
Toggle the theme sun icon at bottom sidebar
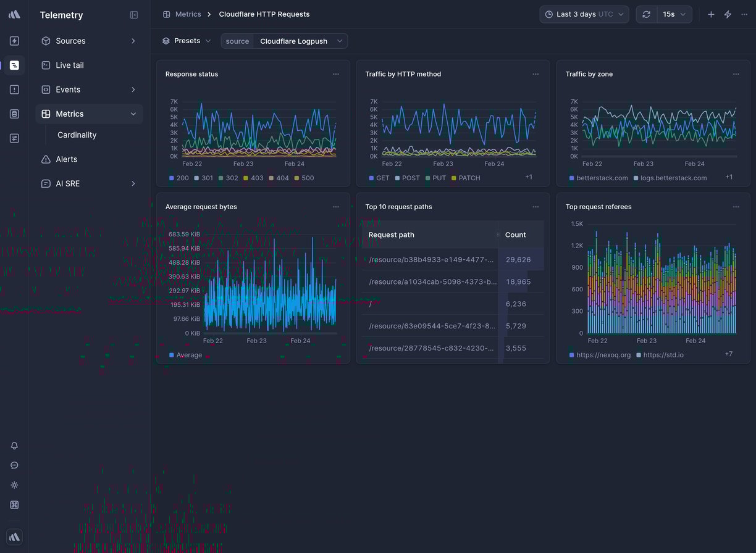pos(14,485)
